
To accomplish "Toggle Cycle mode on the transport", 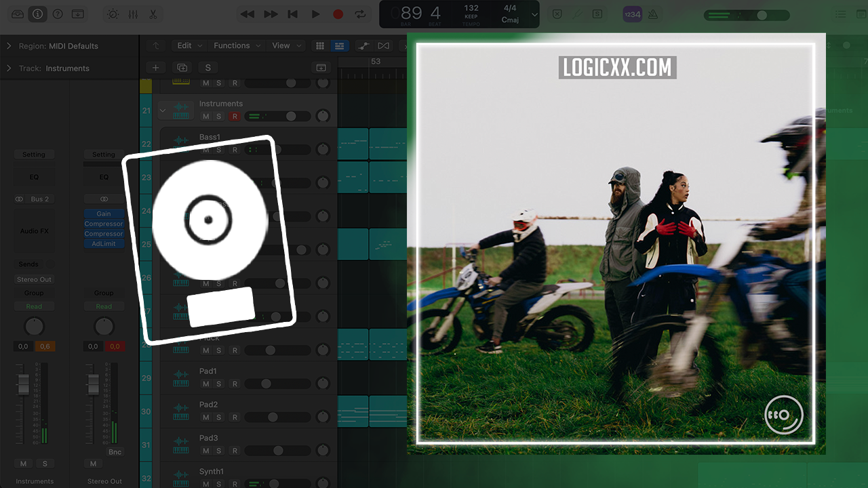I will click(360, 14).
